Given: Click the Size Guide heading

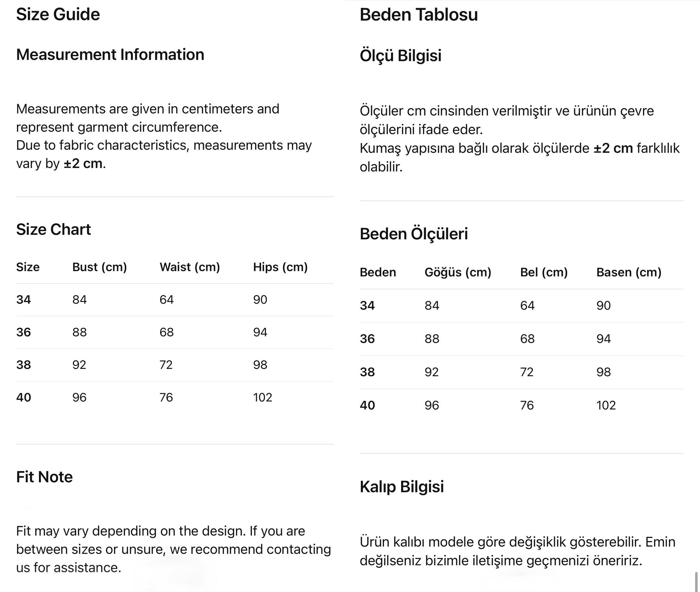Looking at the screenshot, I should coord(58,14).
